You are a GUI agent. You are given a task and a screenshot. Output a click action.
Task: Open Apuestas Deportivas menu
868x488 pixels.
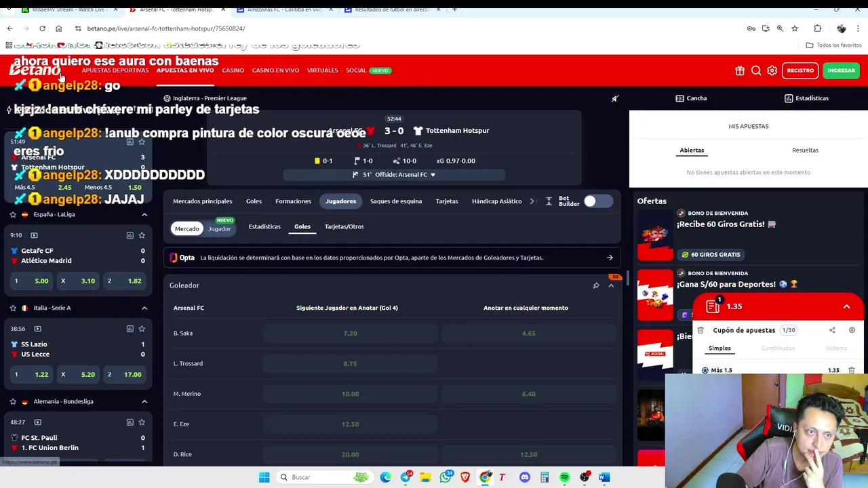(x=115, y=70)
